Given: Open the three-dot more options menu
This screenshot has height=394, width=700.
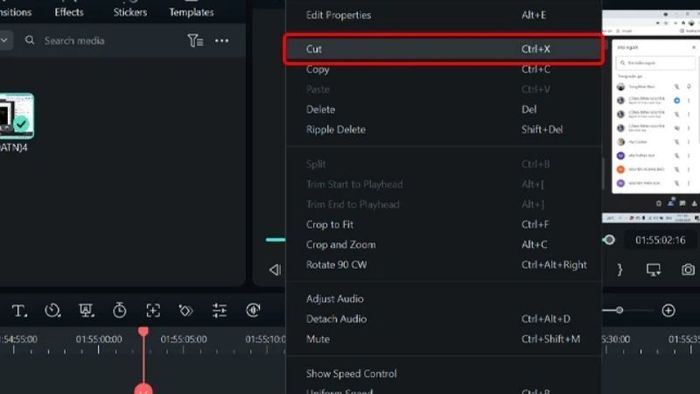Looking at the screenshot, I should click(x=221, y=41).
